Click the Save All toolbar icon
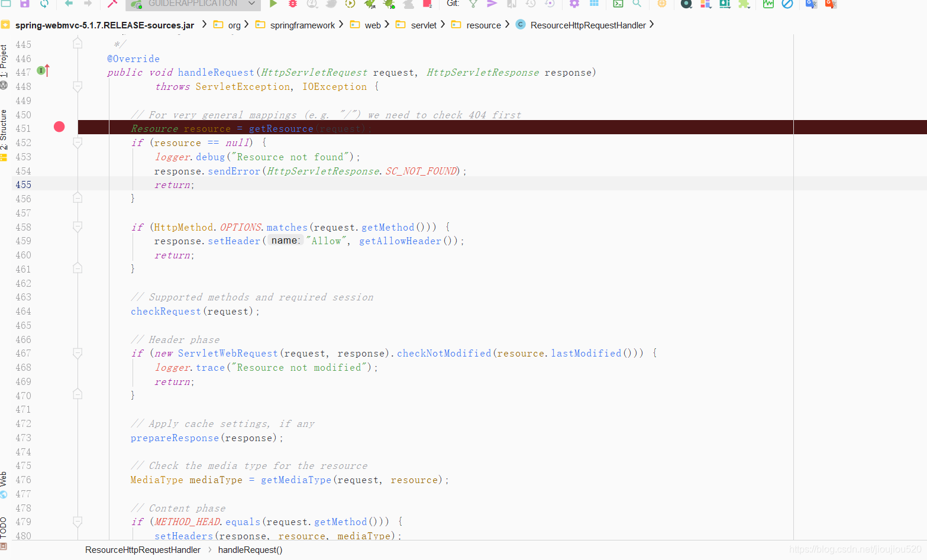Image resolution: width=927 pixels, height=560 pixels. tap(25, 4)
